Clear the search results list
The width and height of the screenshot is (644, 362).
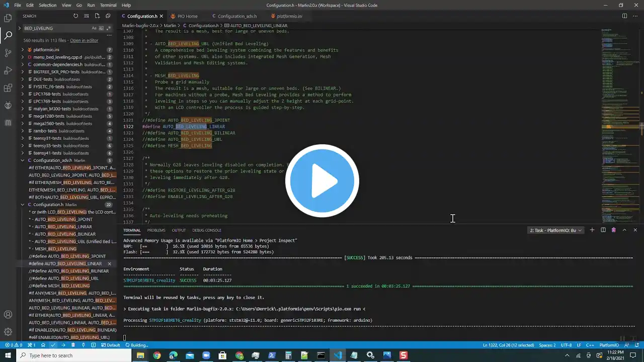coord(87,16)
